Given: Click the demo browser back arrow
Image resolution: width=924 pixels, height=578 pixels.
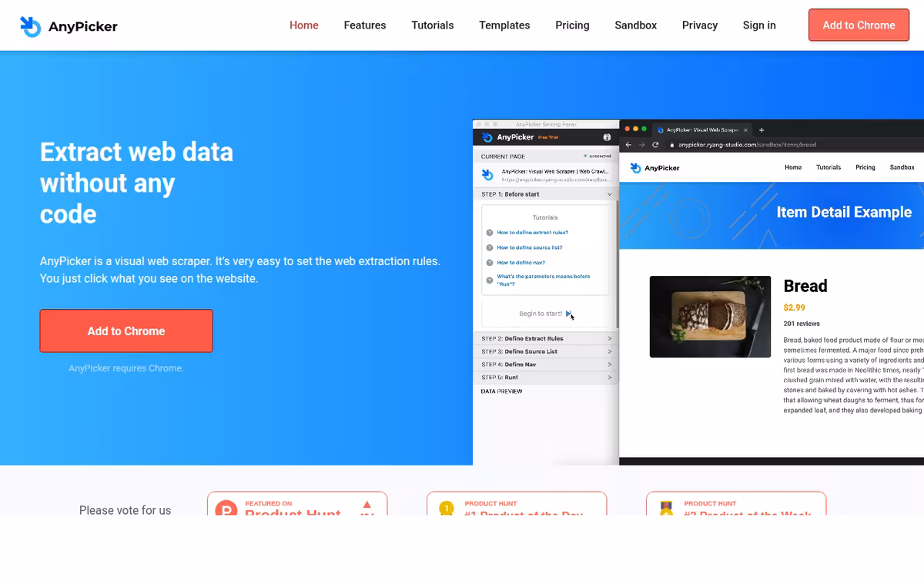Looking at the screenshot, I should tap(628, 145).
